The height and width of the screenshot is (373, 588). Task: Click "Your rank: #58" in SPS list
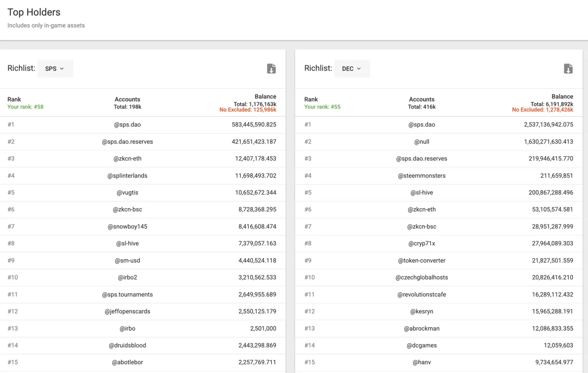click(25, 107)
